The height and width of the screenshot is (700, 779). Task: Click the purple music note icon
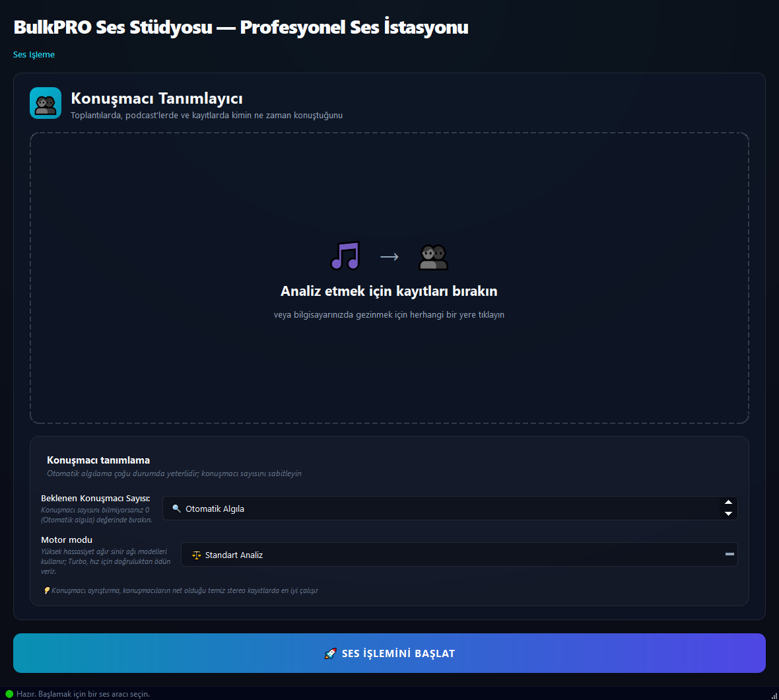pyautogui.click(x=345, y=256)
